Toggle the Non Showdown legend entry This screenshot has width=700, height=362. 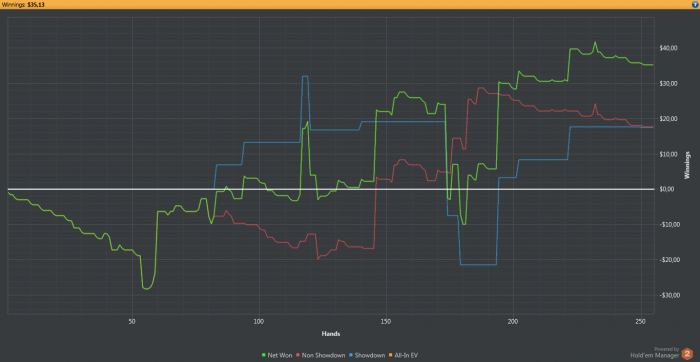click(x=321, y=355)
